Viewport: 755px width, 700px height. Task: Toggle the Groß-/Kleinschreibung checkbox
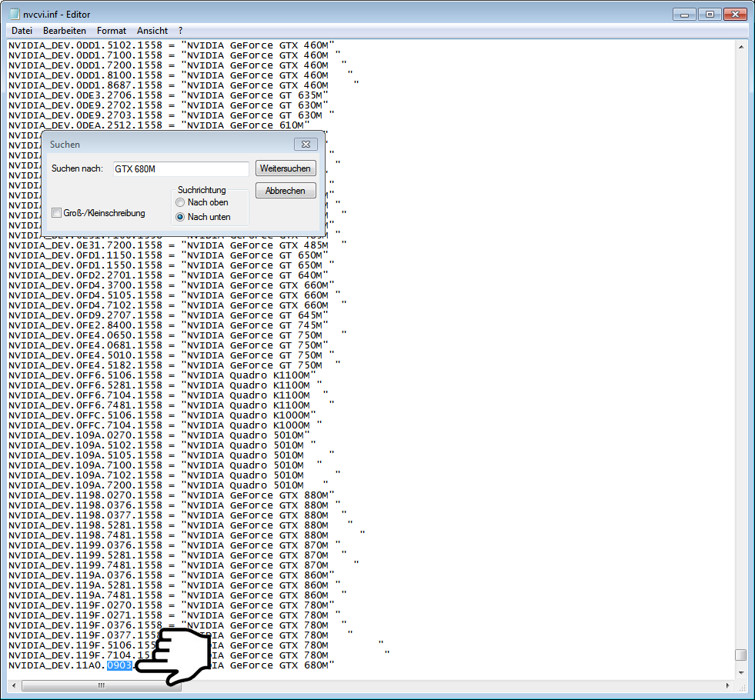coord(56,212)
